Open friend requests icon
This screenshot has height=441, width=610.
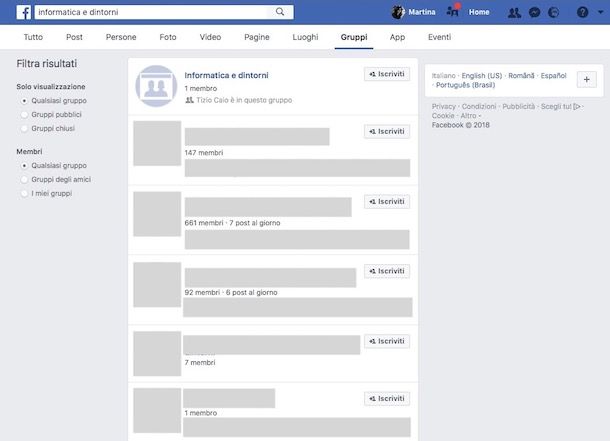514,13
